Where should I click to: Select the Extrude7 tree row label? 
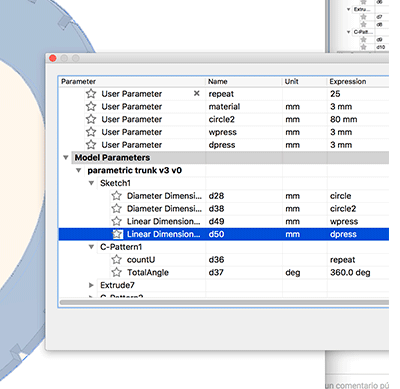[x=117, y=285]
